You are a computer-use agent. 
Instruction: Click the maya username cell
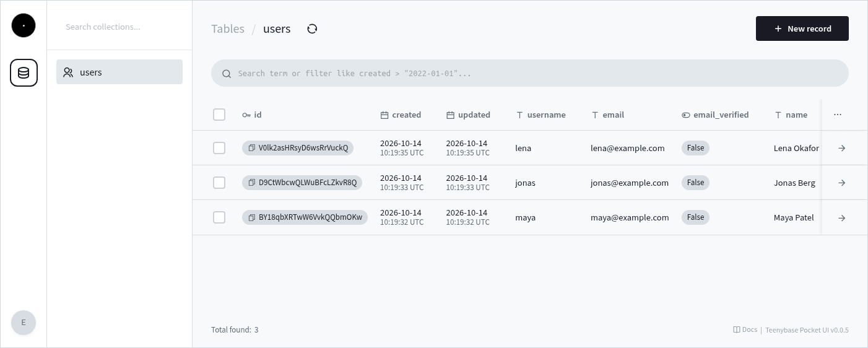pyautogui.click(x=525, y=217)
